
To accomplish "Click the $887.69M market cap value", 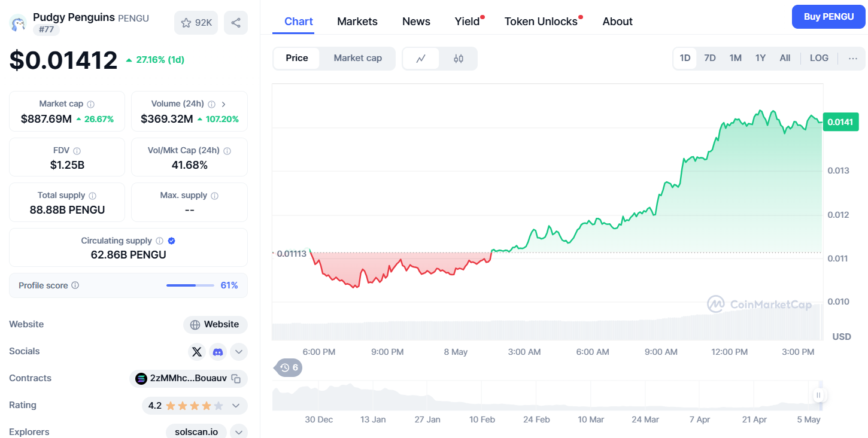I will tap(46, 119).
